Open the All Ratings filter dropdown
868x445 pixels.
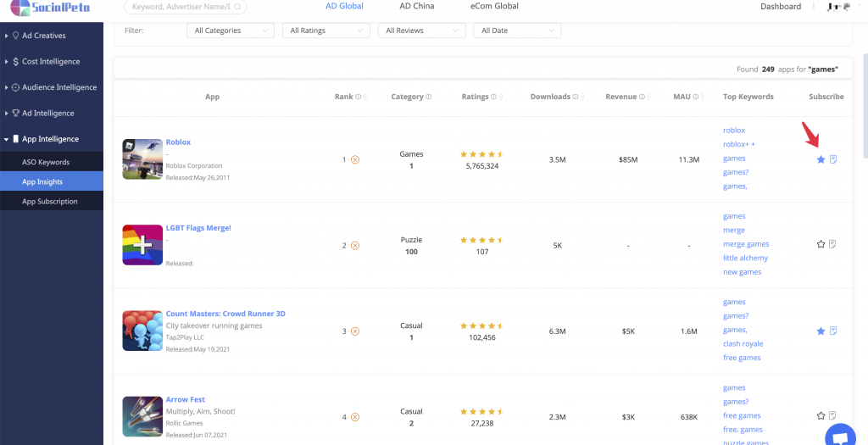point(326,31)
